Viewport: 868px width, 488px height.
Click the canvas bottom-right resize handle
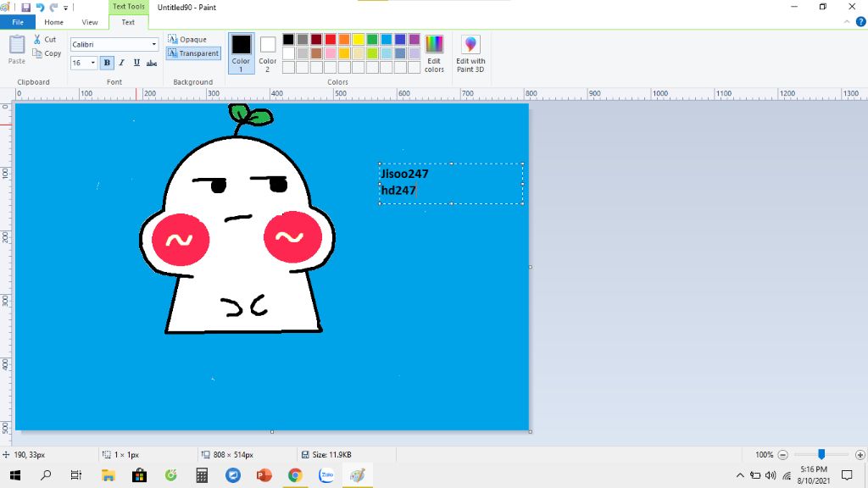pyautogui.click(x=531, y=431)
